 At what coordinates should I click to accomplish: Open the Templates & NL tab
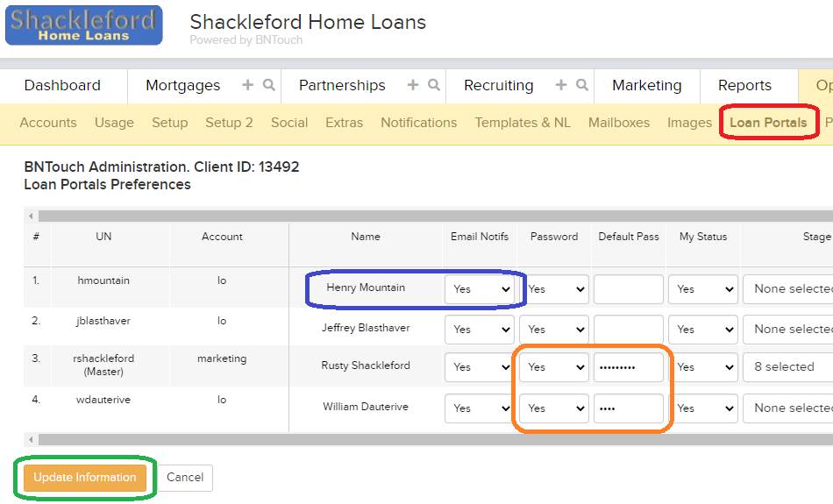pos(523,123)
